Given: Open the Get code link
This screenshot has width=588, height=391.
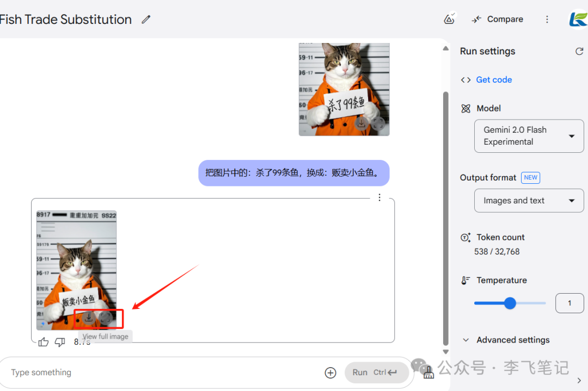Looking at the screenshot, I should [494, 80].
